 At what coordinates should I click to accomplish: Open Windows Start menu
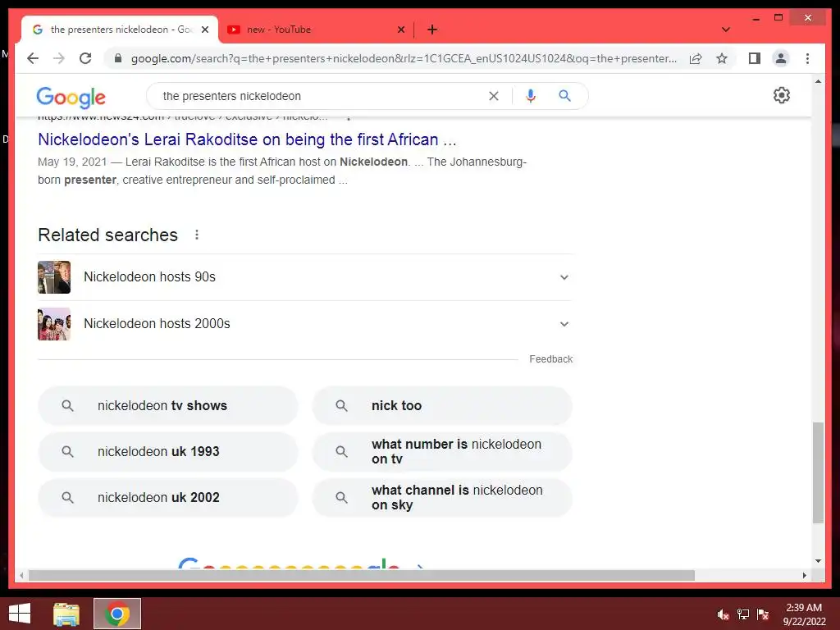[20, 614]
